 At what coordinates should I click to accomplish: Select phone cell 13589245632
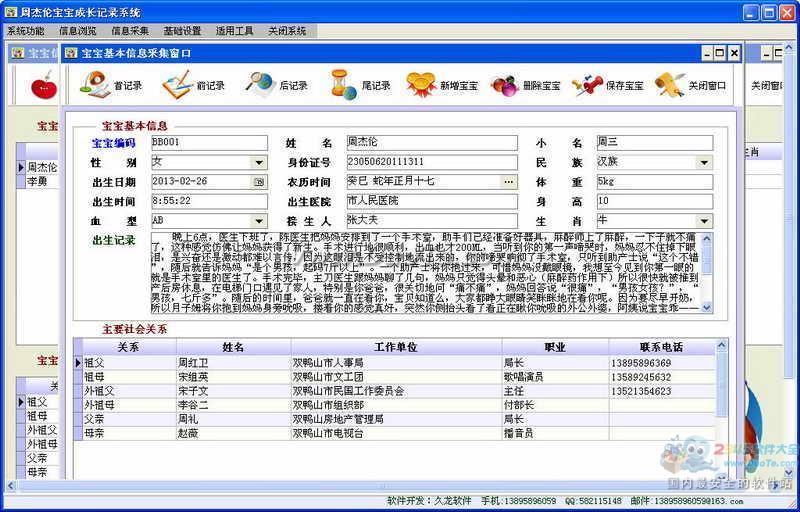click(662, 377)
